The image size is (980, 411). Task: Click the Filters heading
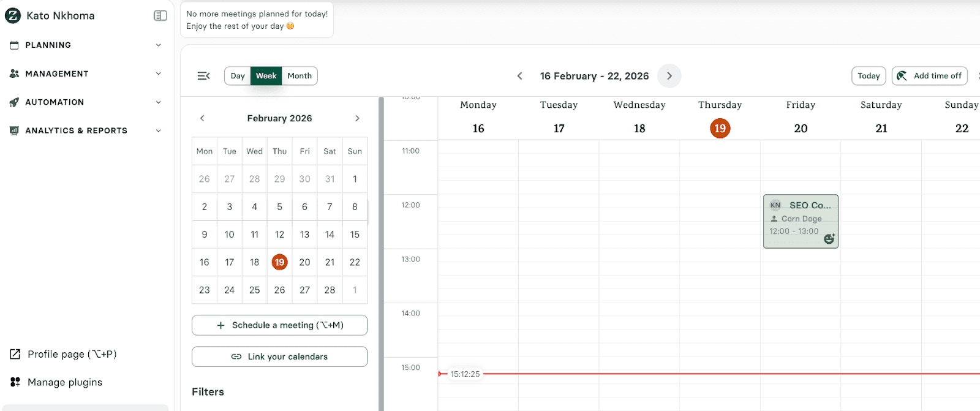pyautogui.click(x=208, y=392)
